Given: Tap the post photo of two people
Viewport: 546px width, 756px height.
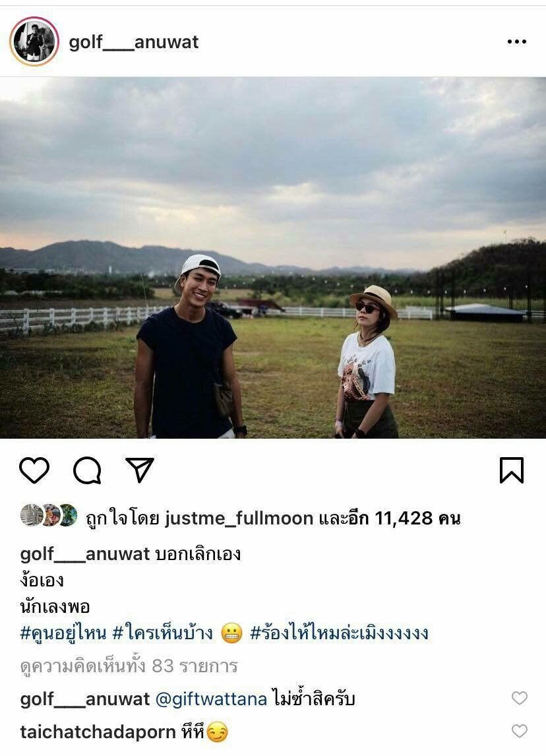Looking at the screenshot, I should [x=273, y=257].
